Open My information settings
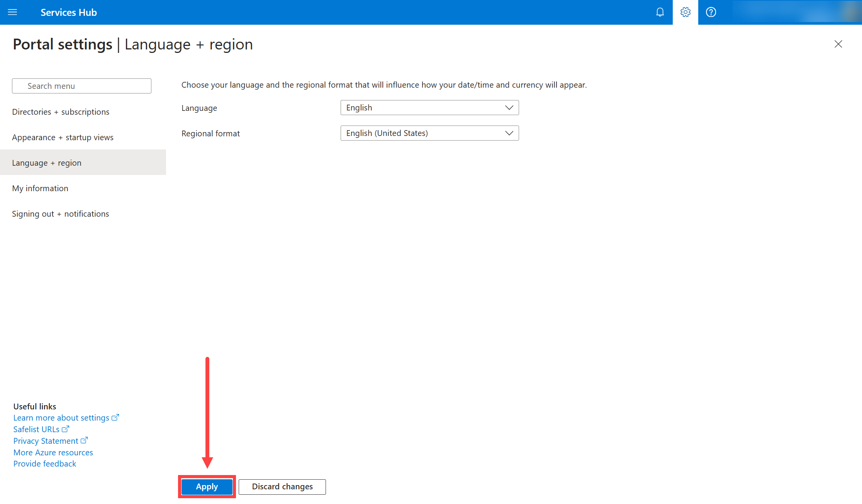The width and height of the screenshot is (862, 504). [x=40, y=188]
